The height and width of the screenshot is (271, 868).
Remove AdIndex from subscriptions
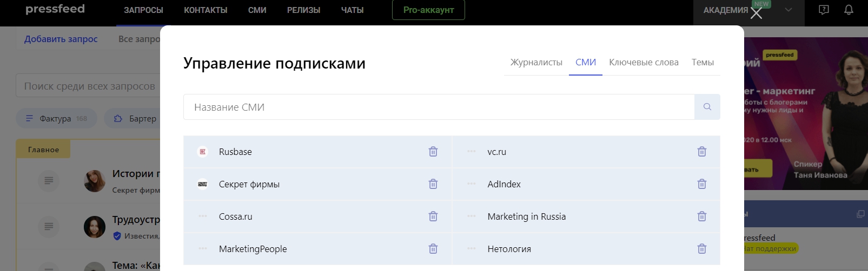tap(701, 184)
